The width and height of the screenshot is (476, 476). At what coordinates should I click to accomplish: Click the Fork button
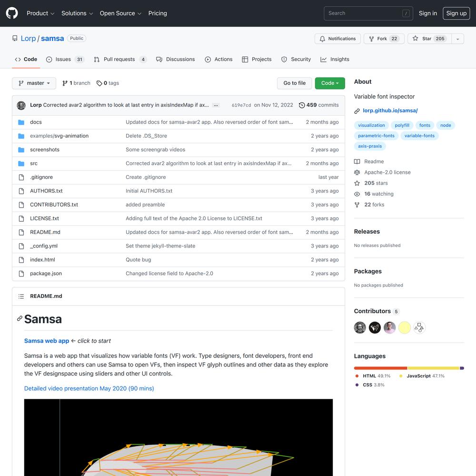click(x=384, y=39)
